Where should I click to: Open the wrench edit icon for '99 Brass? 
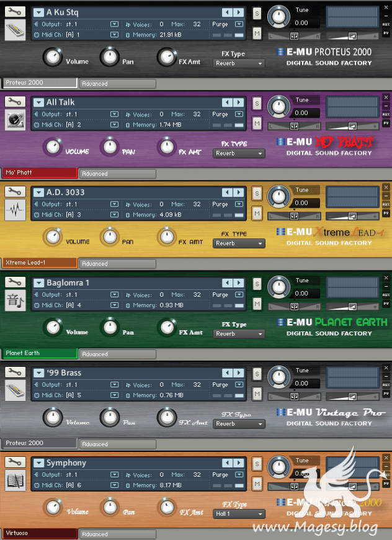click(15, 372)
